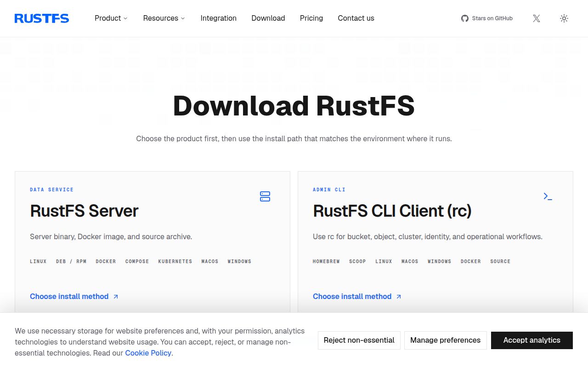
Task: Click the DATA SERVICE label
Action: coord(52,190)
